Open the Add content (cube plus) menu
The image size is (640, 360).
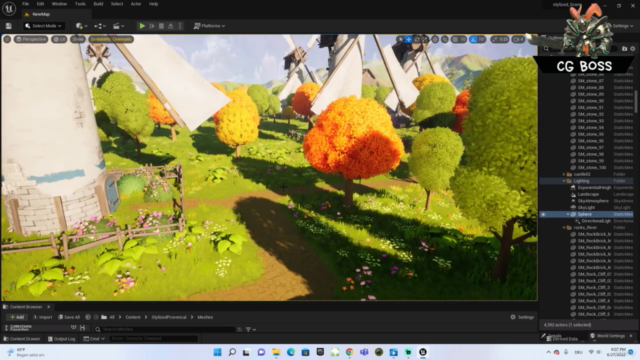click(x=82, y=26)
